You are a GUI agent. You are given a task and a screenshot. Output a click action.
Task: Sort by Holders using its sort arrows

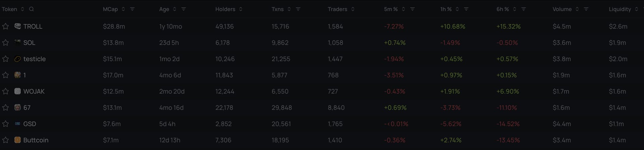[x=240, y=9]
